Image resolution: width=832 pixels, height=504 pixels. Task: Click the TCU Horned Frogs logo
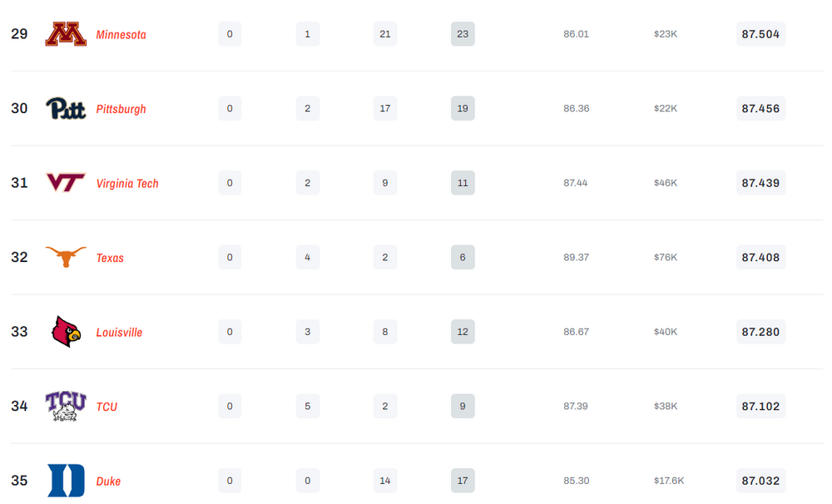click(x=66, y=406)
